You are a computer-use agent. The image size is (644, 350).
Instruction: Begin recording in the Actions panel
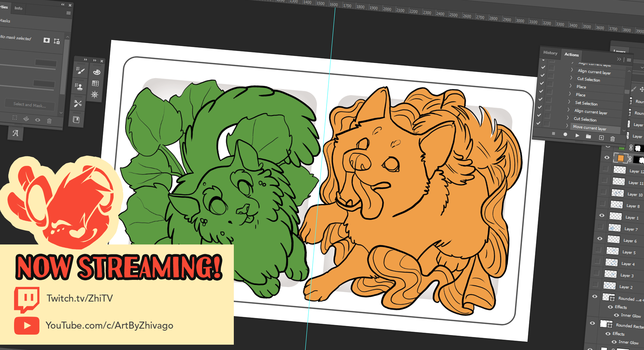point(565,134)
